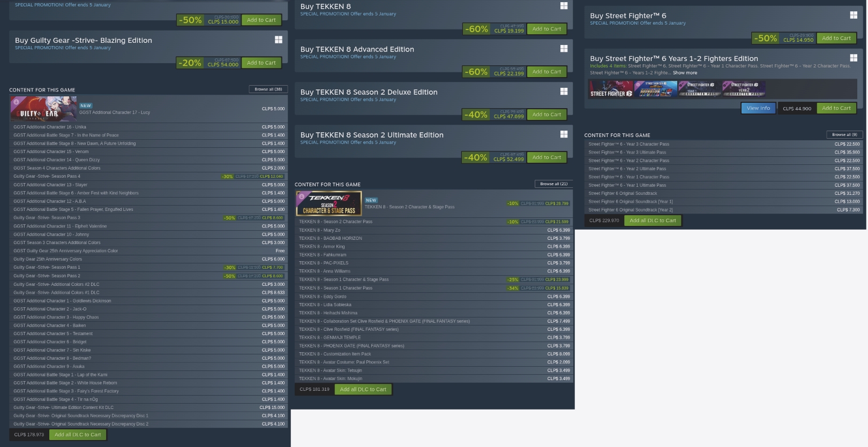Open TEKKEN 8 Season 2 Character & Stage Pass thumbnail
868x447 pixels.
[x=329, y=203]
